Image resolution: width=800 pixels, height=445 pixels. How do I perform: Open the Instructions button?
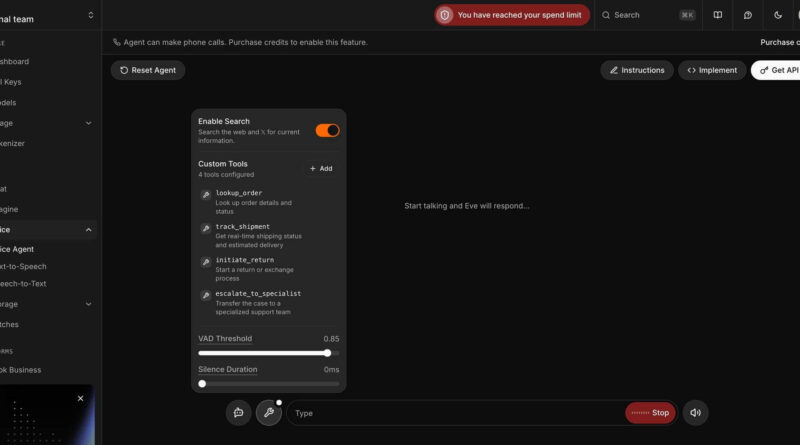pyautogui.click(x=637, y=70)
